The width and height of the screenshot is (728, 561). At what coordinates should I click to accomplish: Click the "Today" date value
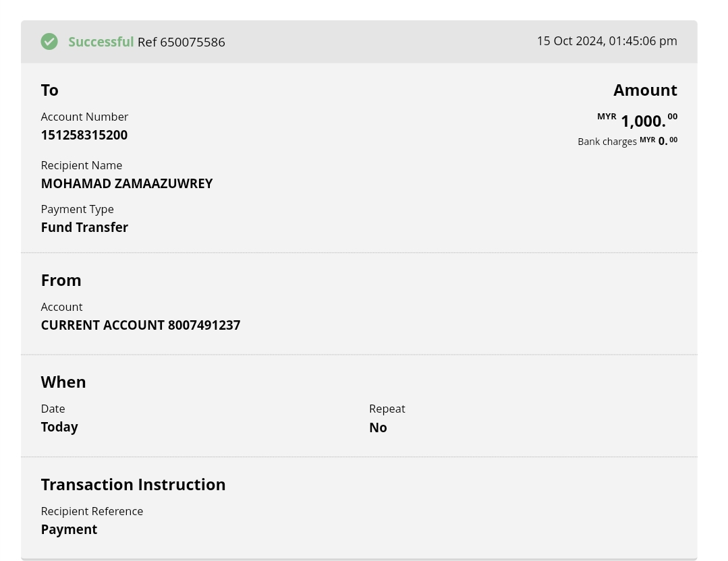[x=59, y=427]
